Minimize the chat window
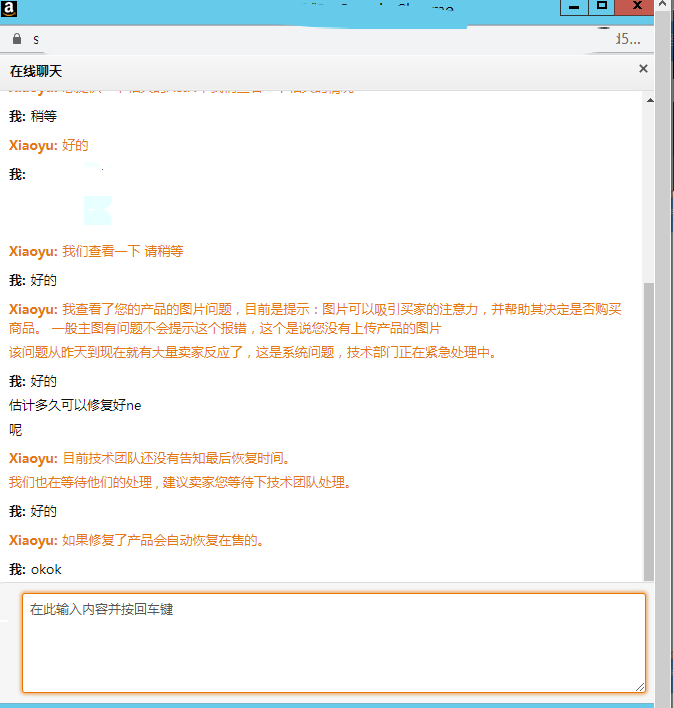The image size is (674, 708). (574, 7)
